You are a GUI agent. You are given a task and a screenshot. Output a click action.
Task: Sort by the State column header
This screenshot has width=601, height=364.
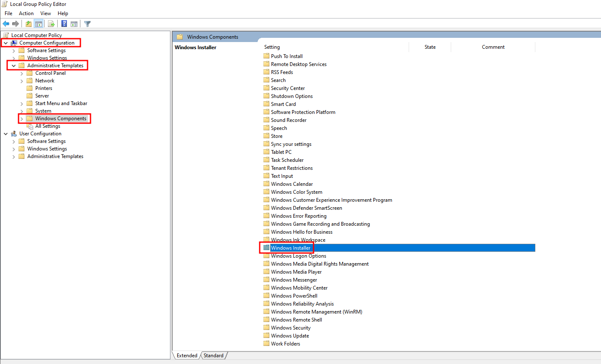click(430, 47)
